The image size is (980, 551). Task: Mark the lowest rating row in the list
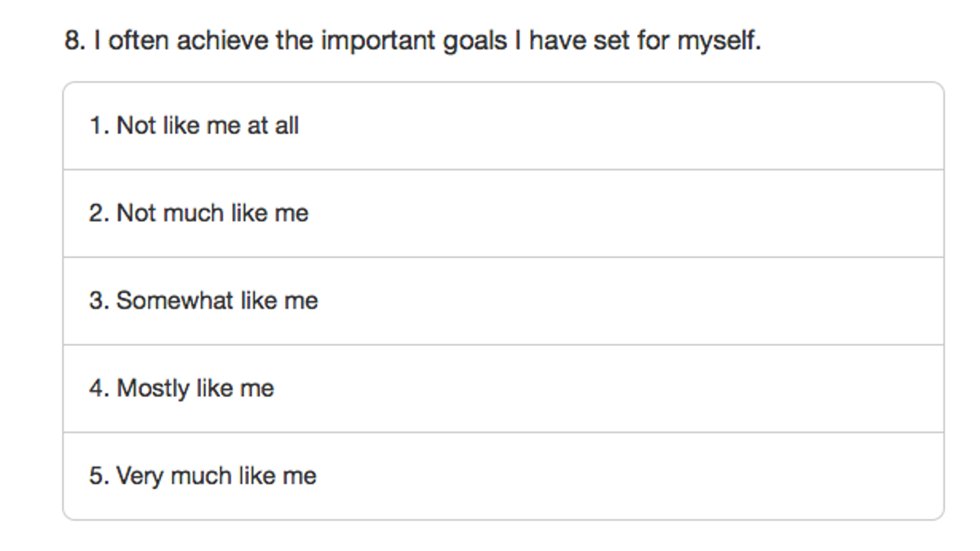click(x=503, y=126)
